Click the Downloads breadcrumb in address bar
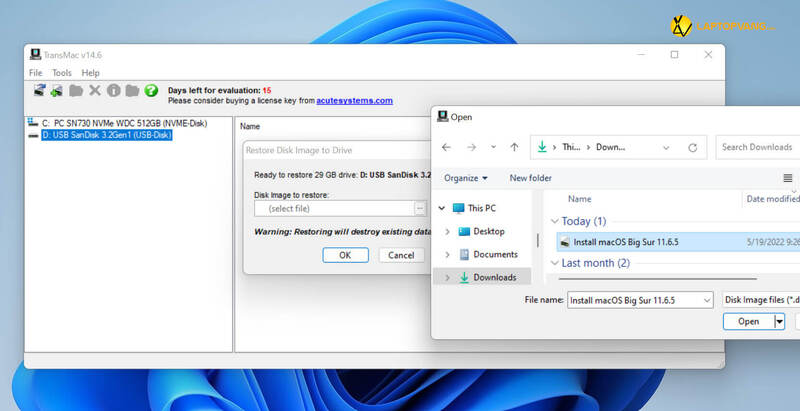This screenshot has width=800, height=411. [x=611, y=147]
